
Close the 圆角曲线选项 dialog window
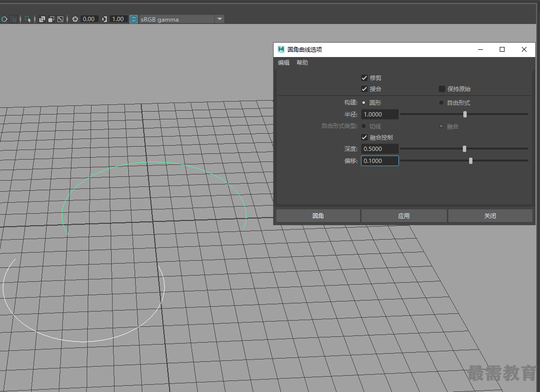[524, 50]
